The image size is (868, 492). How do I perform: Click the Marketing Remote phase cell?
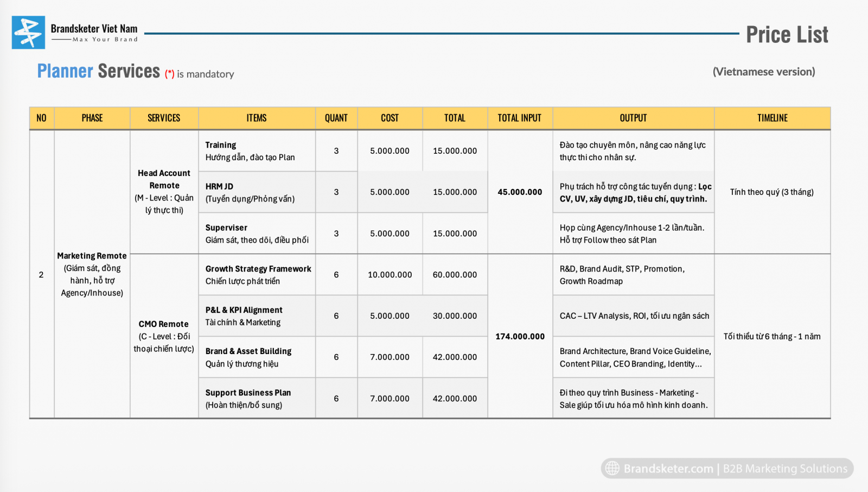92,274
